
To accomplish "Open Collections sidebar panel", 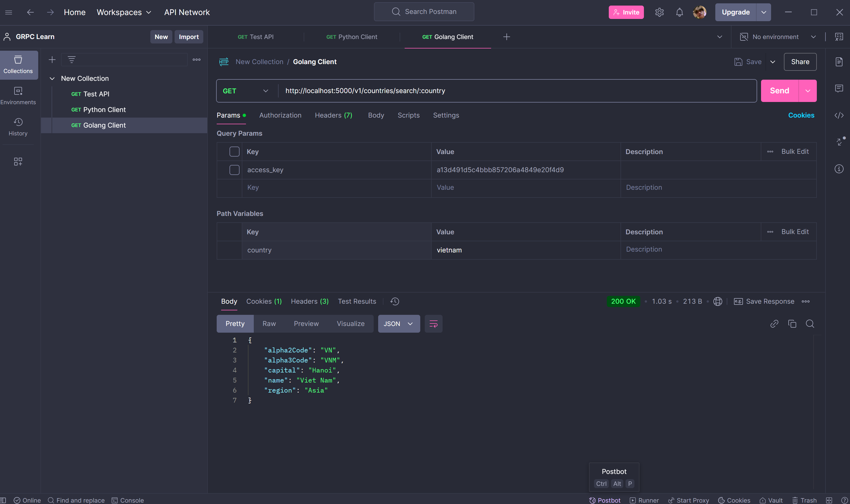I will click(18, 65).
